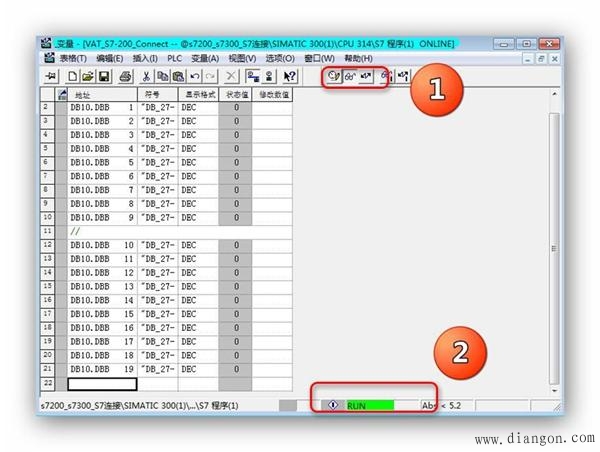Toggle Monitor Variable (glasses) icon

pyautogui.click(x=350, y=76)
